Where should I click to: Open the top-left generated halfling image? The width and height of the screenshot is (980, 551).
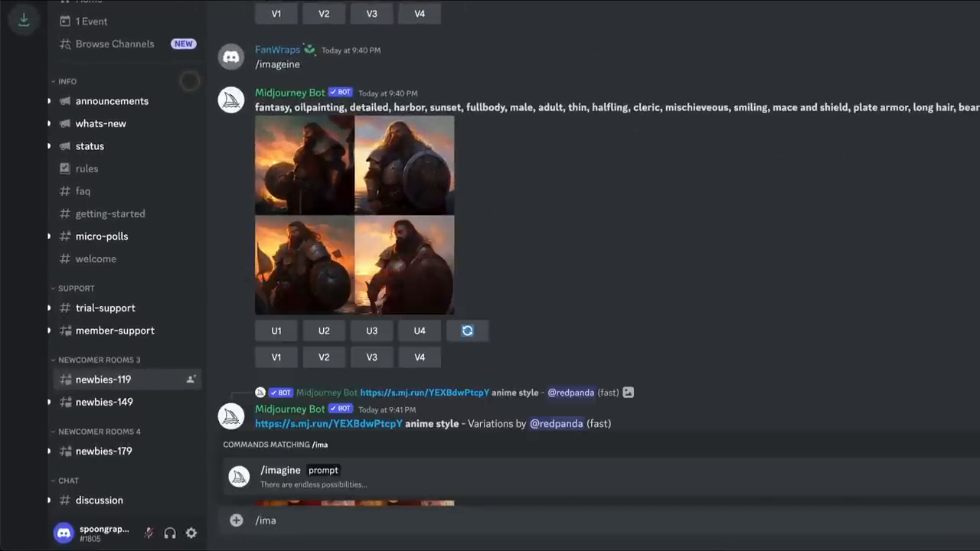point(304,165)
